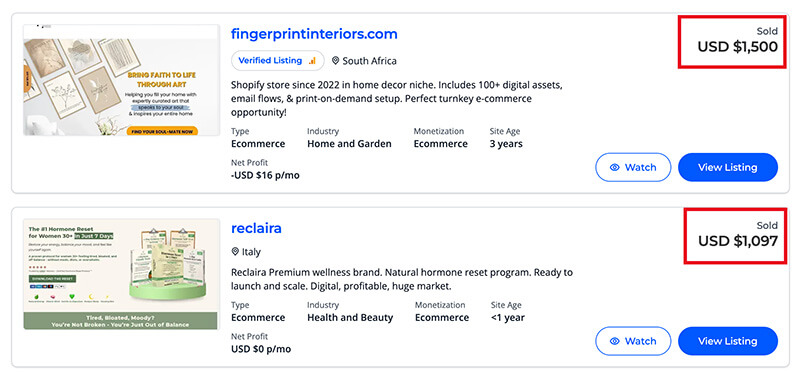Open the fingerprintinteriors.com store preview thumbnail

121,80
